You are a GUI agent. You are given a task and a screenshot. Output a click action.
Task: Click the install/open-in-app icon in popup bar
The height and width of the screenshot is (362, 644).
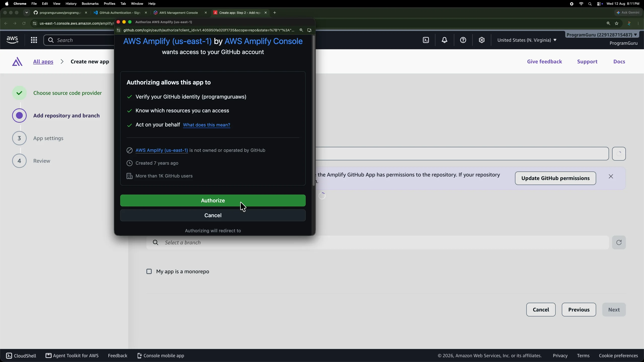click(x=309, y=30)
